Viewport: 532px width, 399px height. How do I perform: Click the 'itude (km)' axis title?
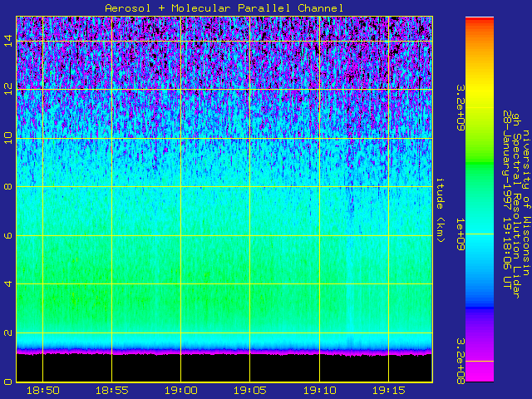pyautogui.click(x=440, y=210)
